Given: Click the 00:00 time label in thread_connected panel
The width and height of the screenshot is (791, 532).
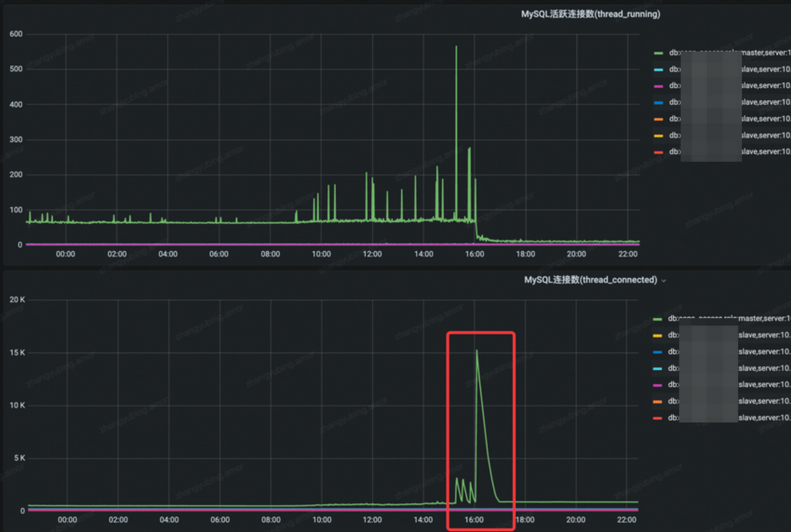Looking at the screenshot, I should click(67, 520).
